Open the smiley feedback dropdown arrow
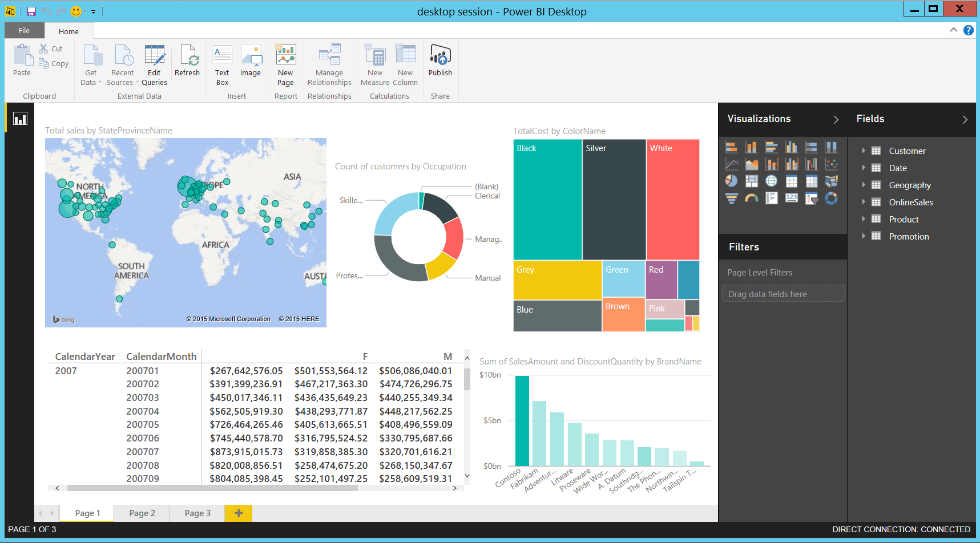The width and height of the screenshot is (980, 543). point(85,11)
